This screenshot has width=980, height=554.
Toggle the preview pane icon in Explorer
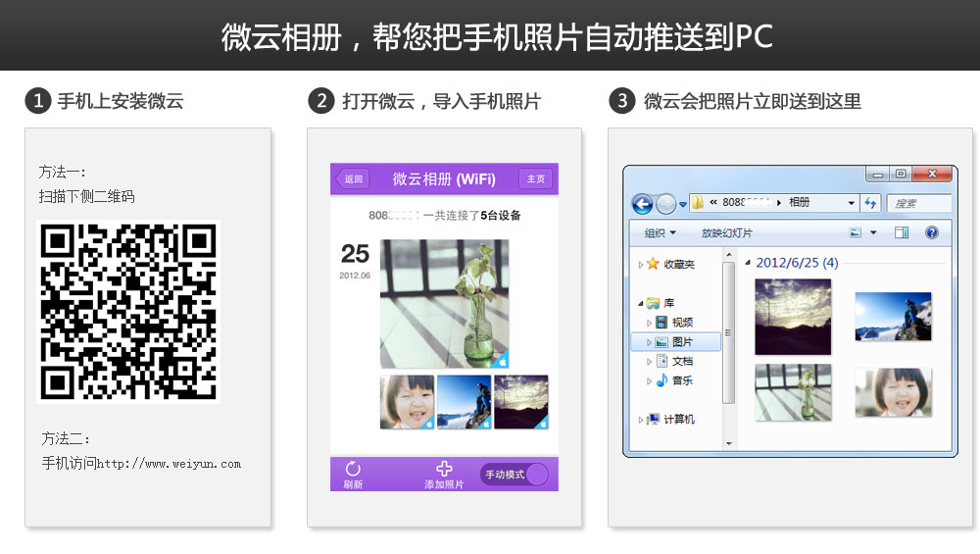[x=902, y=233]
